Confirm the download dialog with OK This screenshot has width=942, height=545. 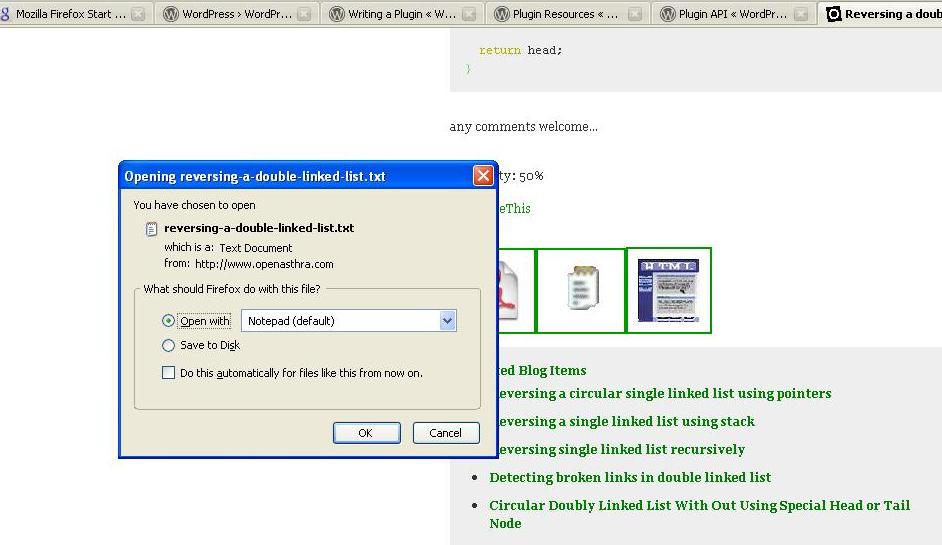[366, 433]
